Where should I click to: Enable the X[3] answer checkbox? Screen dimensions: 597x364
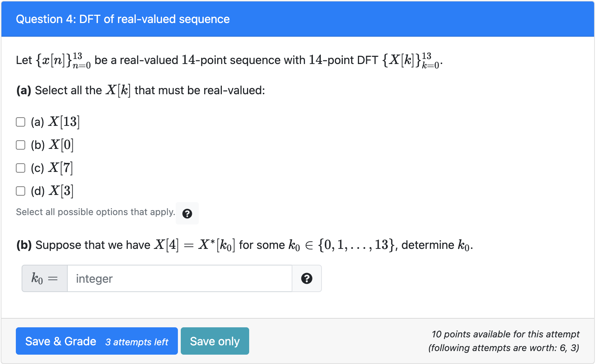[21, 191]
